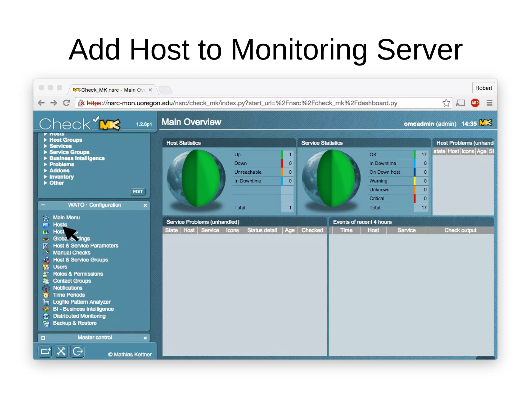Viewport: 532px width, 399px height.
Task: Click green Up color bar in Host Statistics
Action: click(x=282, y=154)
